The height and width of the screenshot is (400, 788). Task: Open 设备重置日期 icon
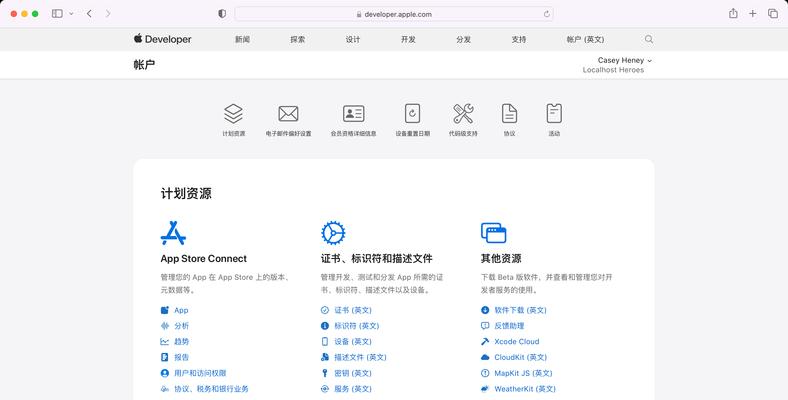point(413,114)
